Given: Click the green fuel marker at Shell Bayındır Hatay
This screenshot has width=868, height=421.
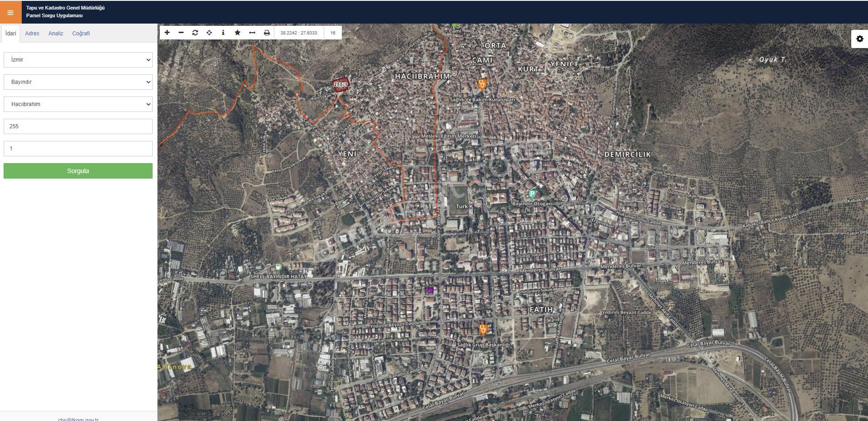Looking at the screenshot, I should click(x=278, y=267).
